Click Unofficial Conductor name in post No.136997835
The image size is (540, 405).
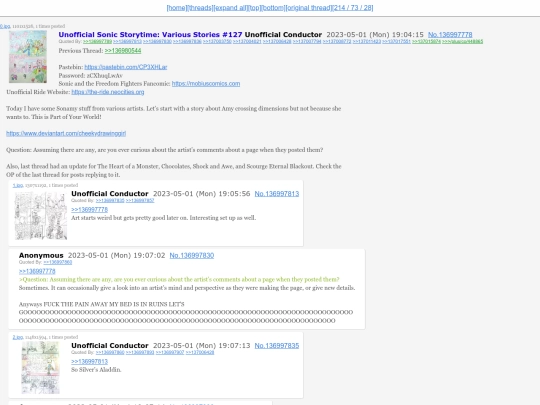(110, 346)
